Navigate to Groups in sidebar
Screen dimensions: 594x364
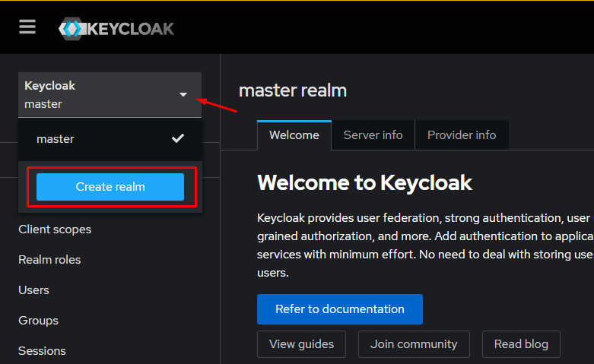pyautogui.click(x=38, y=320)
